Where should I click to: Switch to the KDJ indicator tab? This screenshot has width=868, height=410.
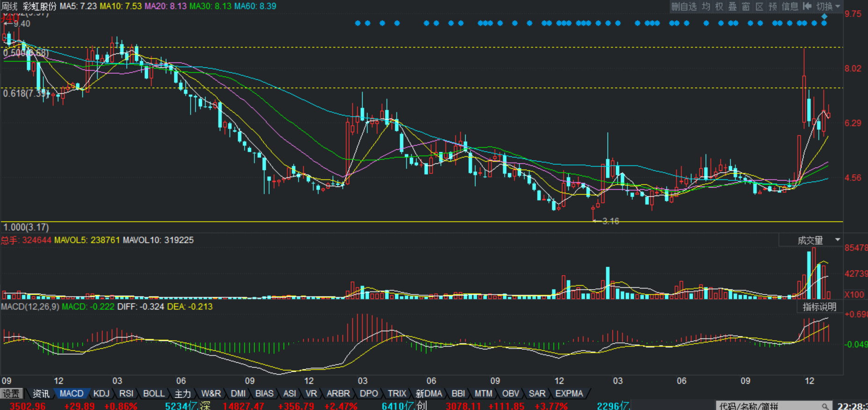101,394
